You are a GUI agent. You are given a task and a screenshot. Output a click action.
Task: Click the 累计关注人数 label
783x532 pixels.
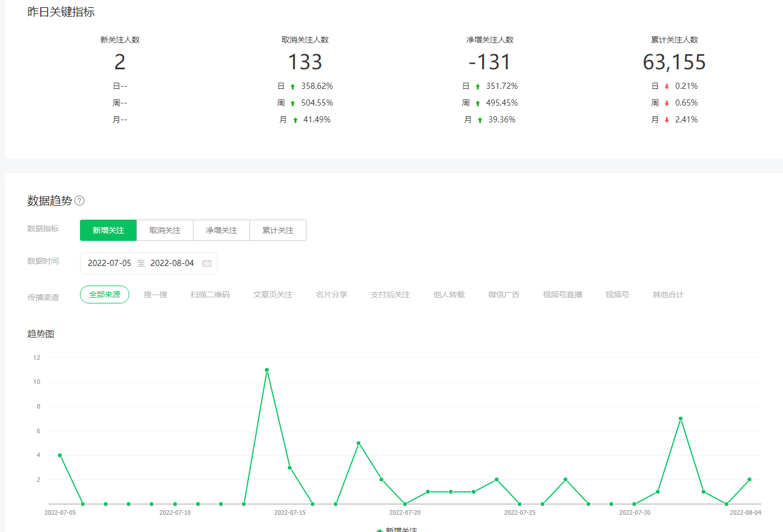tap(674, 40)
